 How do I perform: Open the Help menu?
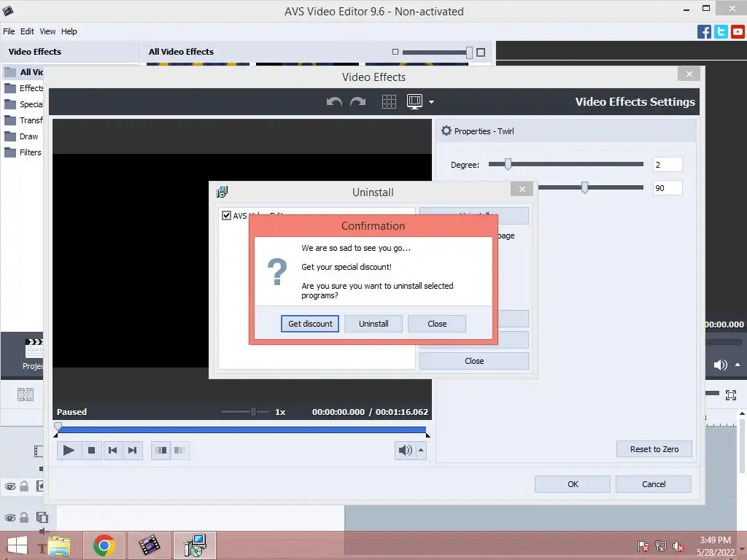(x=69, y=31)
